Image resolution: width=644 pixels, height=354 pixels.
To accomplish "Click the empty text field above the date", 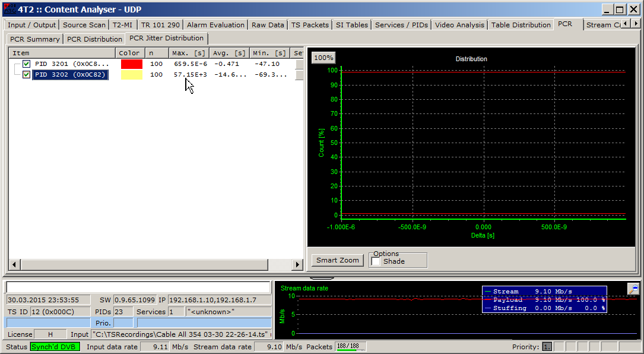I will (138, 287).
